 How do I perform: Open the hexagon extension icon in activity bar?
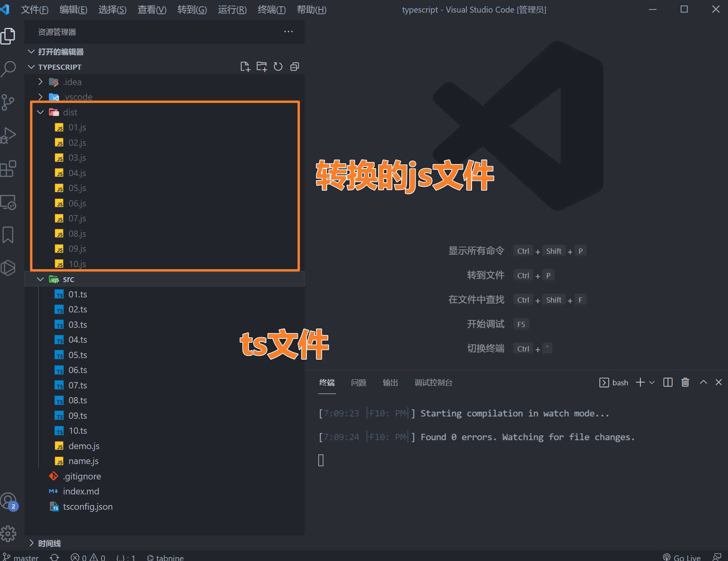point(8,268)
